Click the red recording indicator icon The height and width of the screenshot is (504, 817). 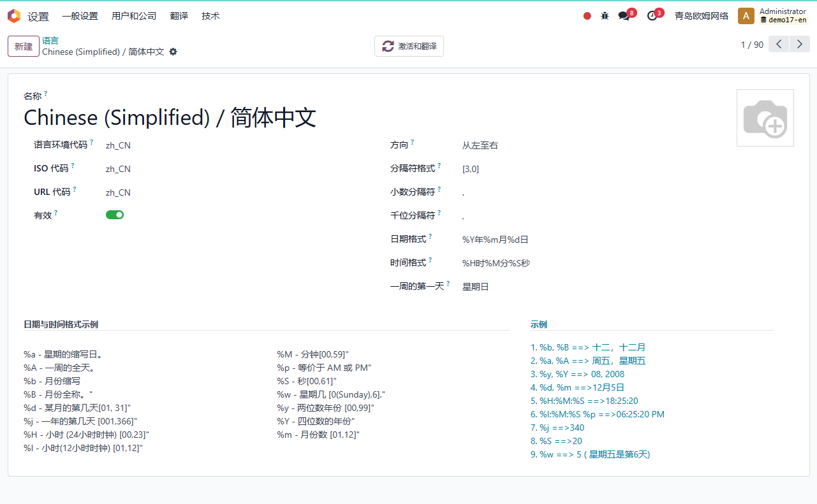(587, 16)
